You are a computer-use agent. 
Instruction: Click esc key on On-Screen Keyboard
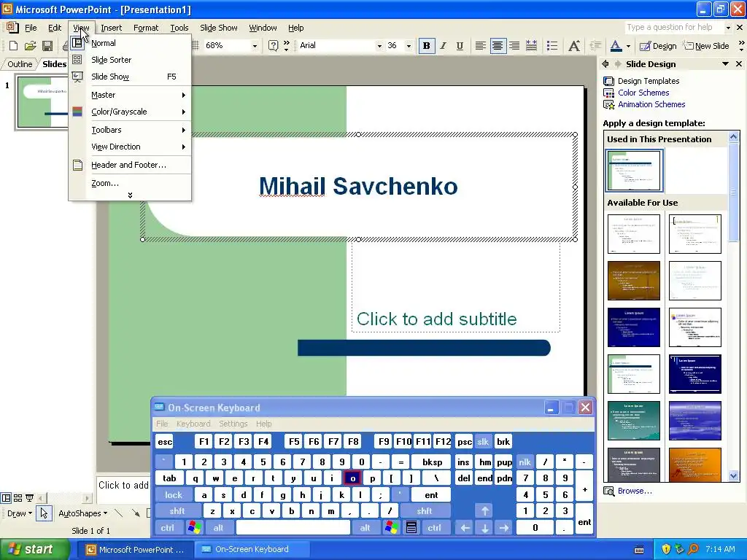(165, 442)
